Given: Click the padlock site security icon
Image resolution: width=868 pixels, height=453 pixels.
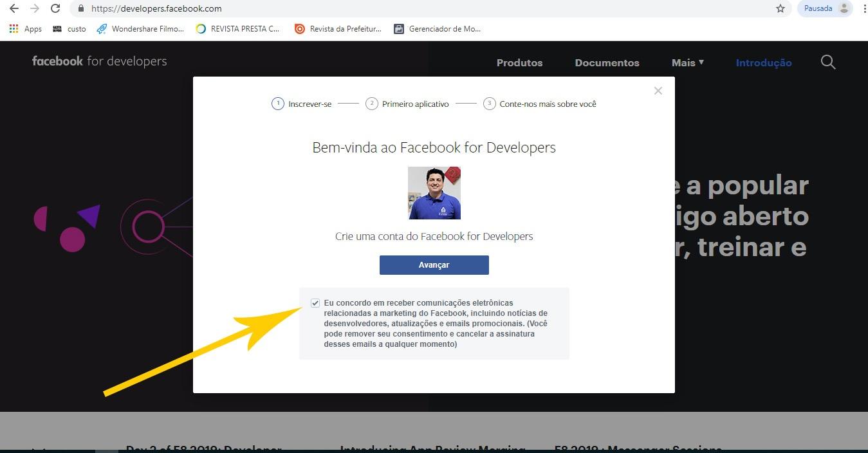Looking at the screenshot, I should (81, 8).
